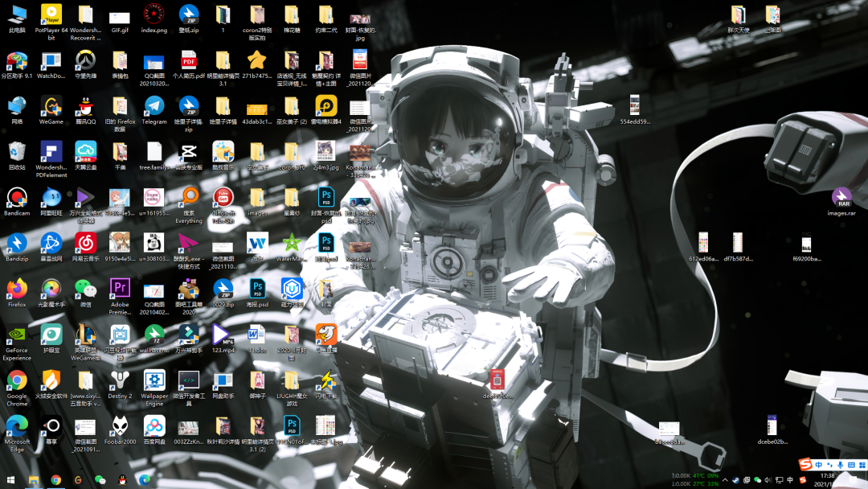This screenshot has height=489, width=868.
Task: Open the 回收站 recycle bin
Action: [x=17, y=155]
